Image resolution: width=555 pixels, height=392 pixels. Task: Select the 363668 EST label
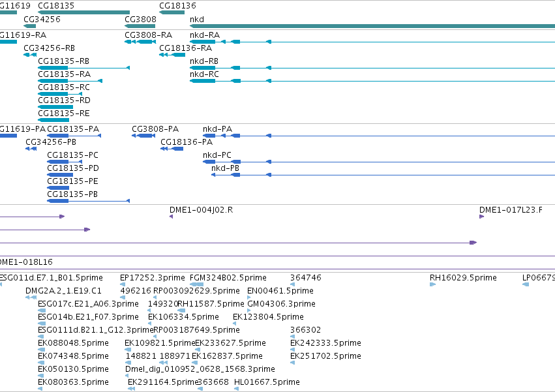pos(213,383)
